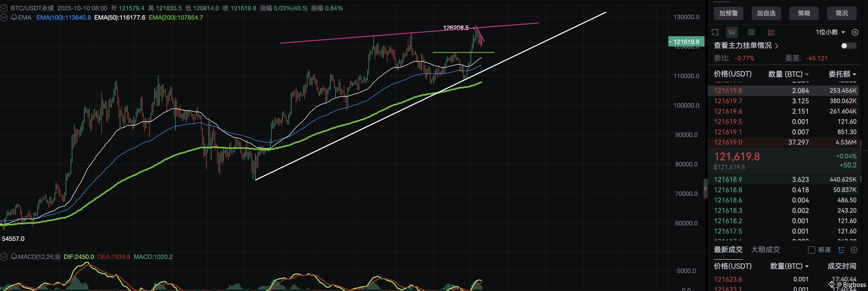Switch to buy-orders-only order book view
The image size is (868, 291).
[x=751, y=32]
